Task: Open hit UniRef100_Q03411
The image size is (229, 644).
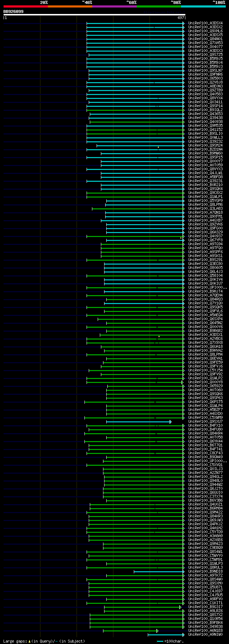Action: tap(205, 102)
